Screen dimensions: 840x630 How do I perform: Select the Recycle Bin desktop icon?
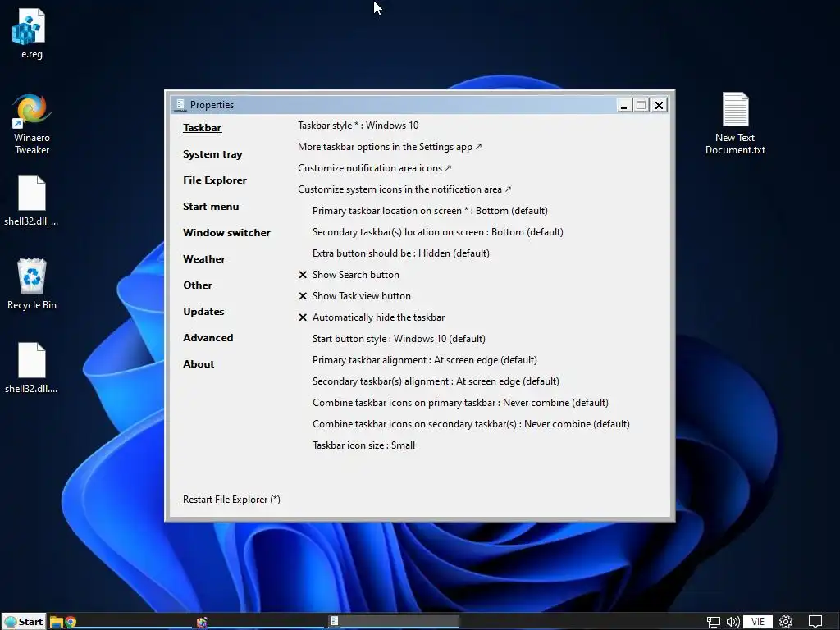click(32, 284)
